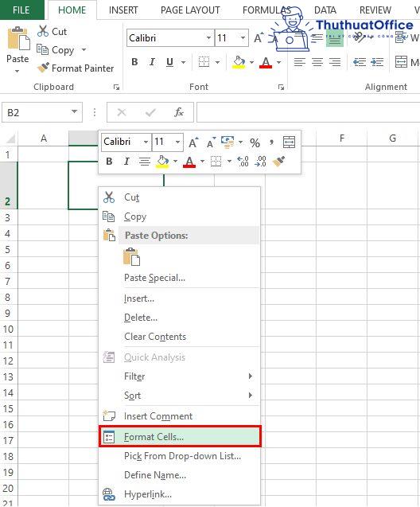Select Insert... in context menu
This screenshot has width=420, height=507.
(x=179, y=298)
